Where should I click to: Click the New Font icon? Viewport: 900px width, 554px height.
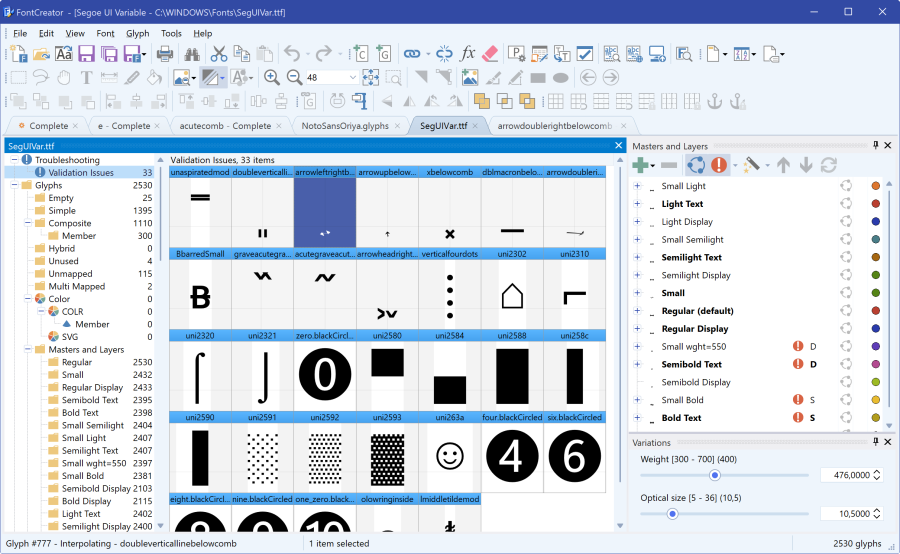point(18,54)
